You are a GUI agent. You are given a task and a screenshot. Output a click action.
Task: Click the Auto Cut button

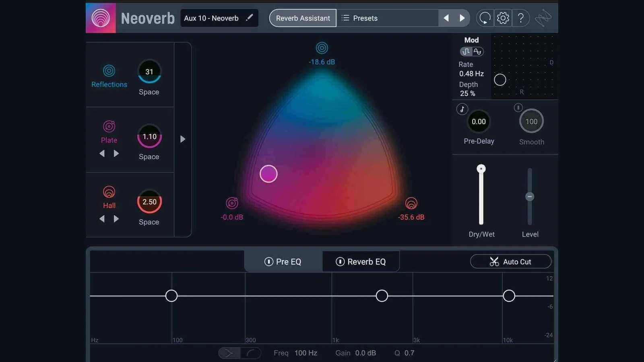(510, 261)
